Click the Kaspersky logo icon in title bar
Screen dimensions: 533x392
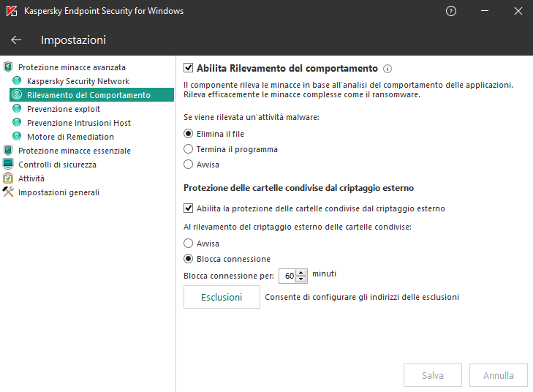[12, 11]
